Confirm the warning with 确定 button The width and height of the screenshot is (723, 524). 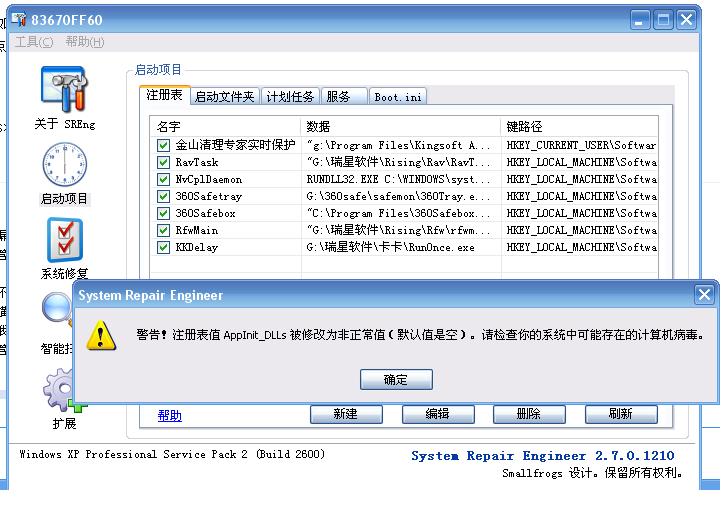point(396,380)
